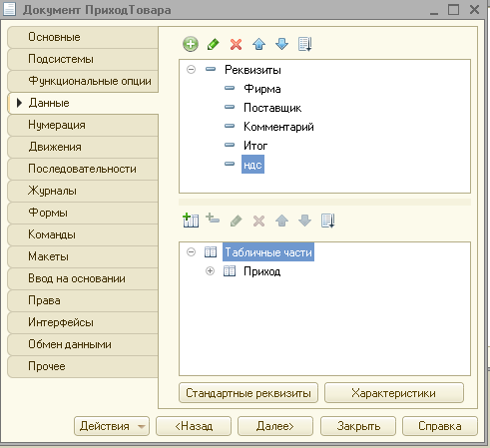
Task: Select the Данные tab
Action: [x=83, y=103]
